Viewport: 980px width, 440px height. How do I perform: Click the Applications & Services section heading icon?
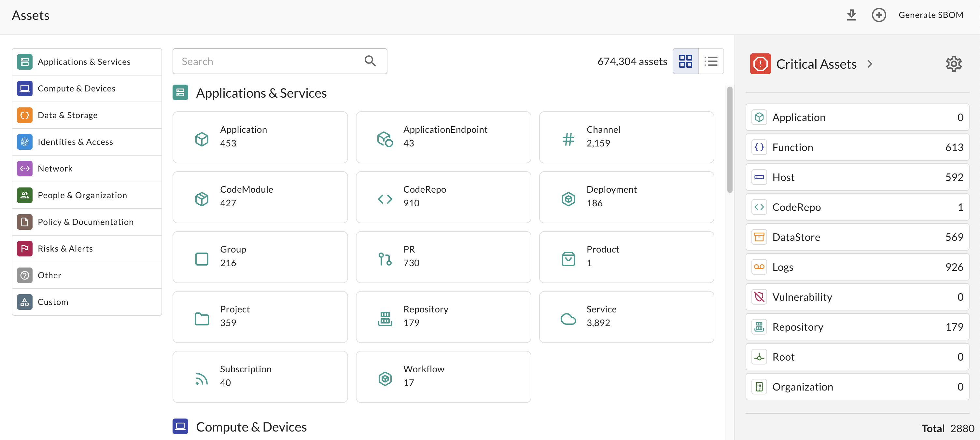[x=180, y=92]
